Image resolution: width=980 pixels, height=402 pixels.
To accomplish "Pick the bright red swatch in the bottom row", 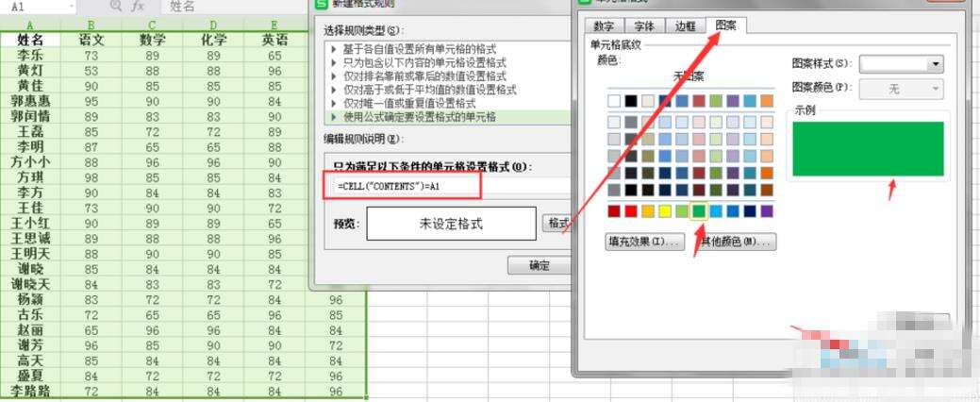I will click(631, 211).
